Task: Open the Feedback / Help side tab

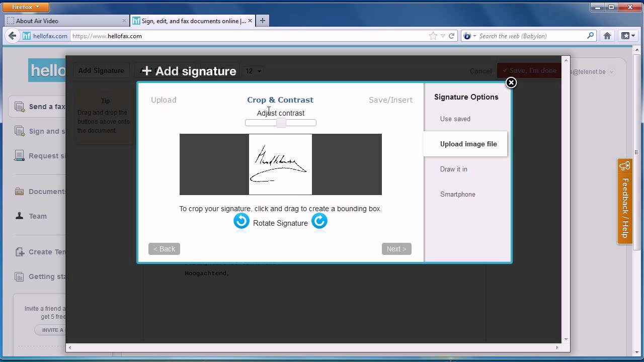Action: click(x=625, y=201)
